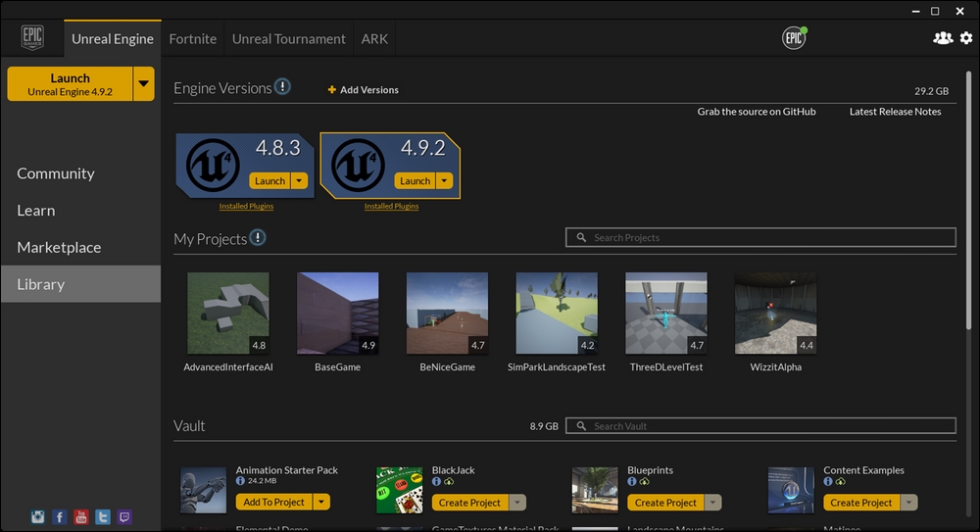Open the friends list icon
This screenshot has height=532, width=980.
tap(943, 38)
